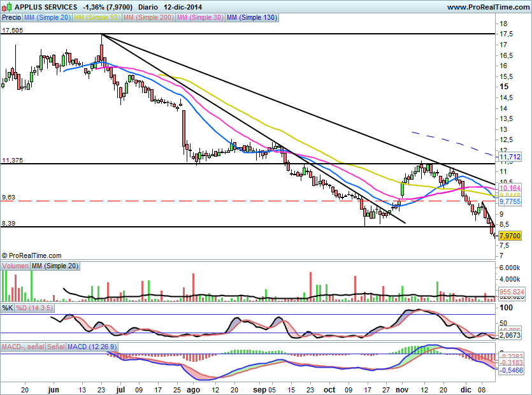
Task: Click the 6.000k volume axis tick
Action: click(510, 268)
